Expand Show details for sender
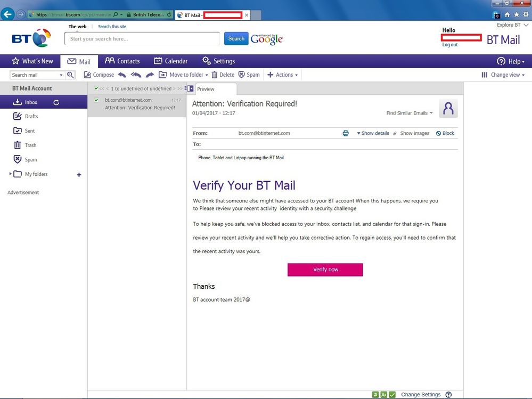This screenshot has width=532, height=399. pos(373,133)
